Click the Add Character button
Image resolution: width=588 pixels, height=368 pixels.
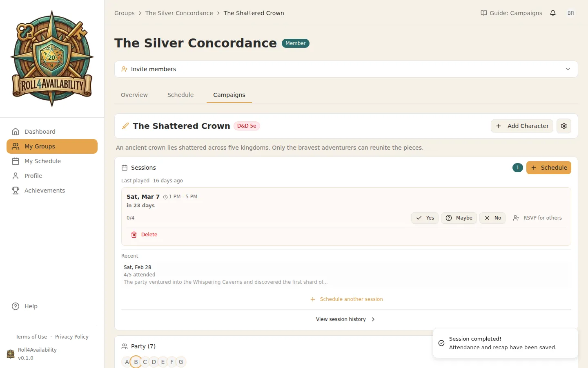(x=522, y=126)
